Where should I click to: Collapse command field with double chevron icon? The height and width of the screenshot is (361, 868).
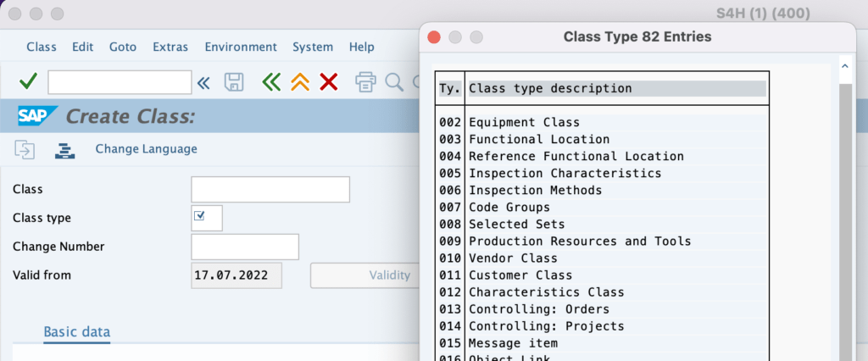203,83
